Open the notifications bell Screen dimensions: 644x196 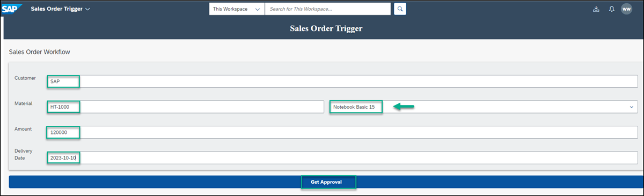[611, 9]
